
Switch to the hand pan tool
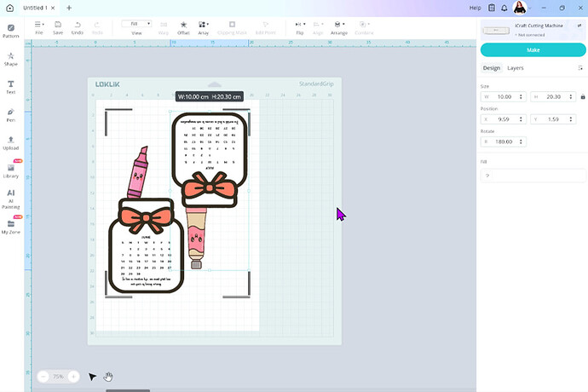pyautogui.click(x=108, y=376)
